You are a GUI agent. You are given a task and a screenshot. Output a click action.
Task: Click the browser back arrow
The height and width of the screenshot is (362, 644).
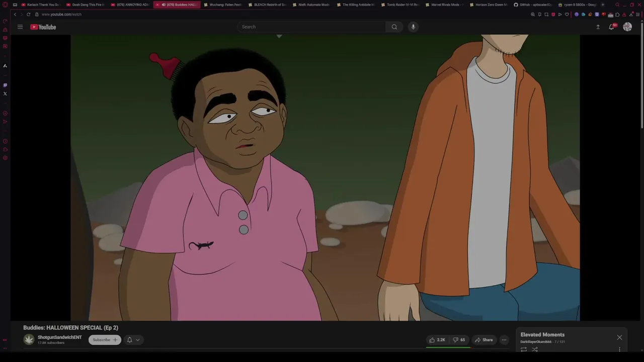pyautogui.click(x=15, y=15)
